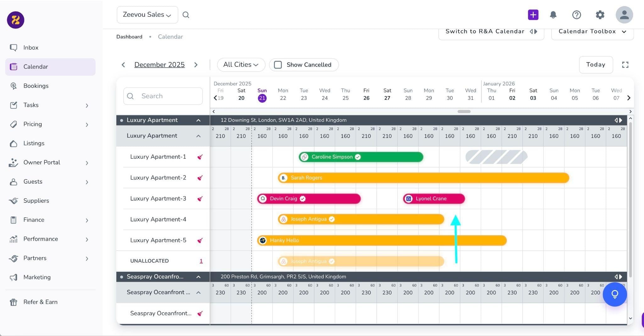Open Lyonel Crane booking bar
Image resolution: width=644 pixels, height=336 pixels.
click(434, 199)
